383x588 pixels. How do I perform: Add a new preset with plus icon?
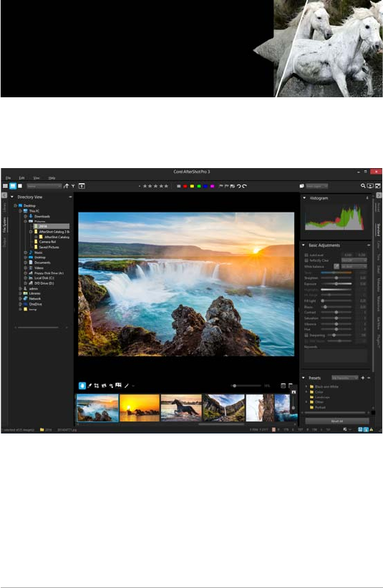[x=363, y=378]
